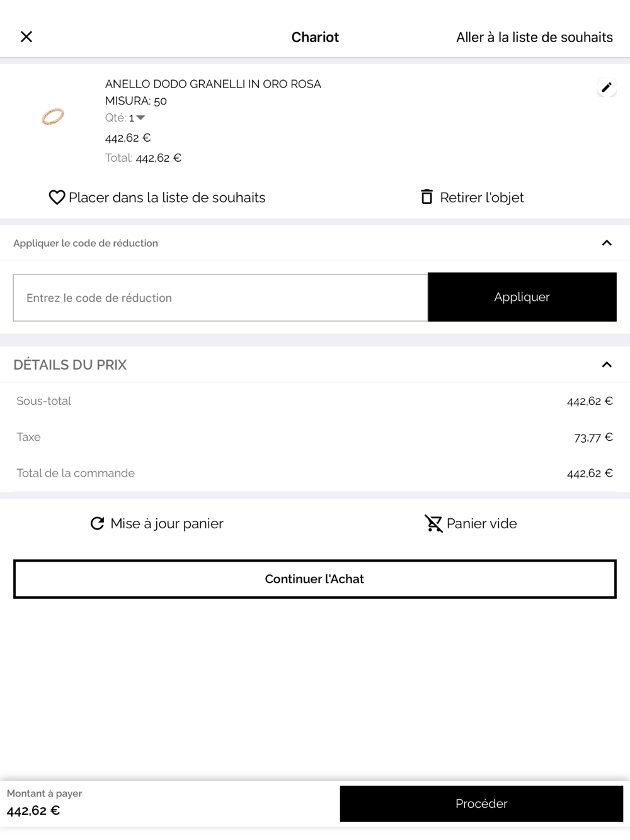Select Panier vide label
This screenshot has height=840, width=630.
(x=481, y=523)
